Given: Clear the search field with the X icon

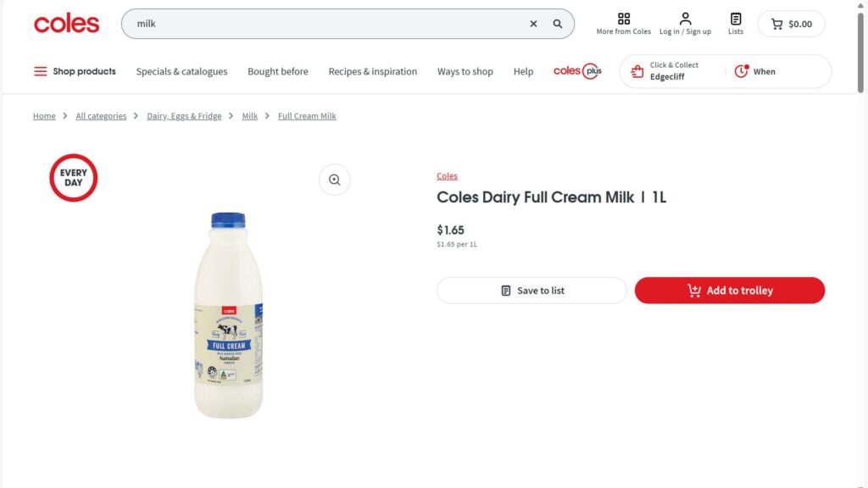Looking at the screenshot, I should tap(533, 24).
